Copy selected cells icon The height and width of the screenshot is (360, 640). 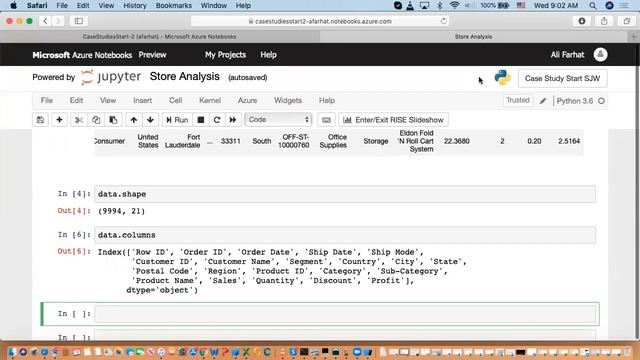(96, 120)
